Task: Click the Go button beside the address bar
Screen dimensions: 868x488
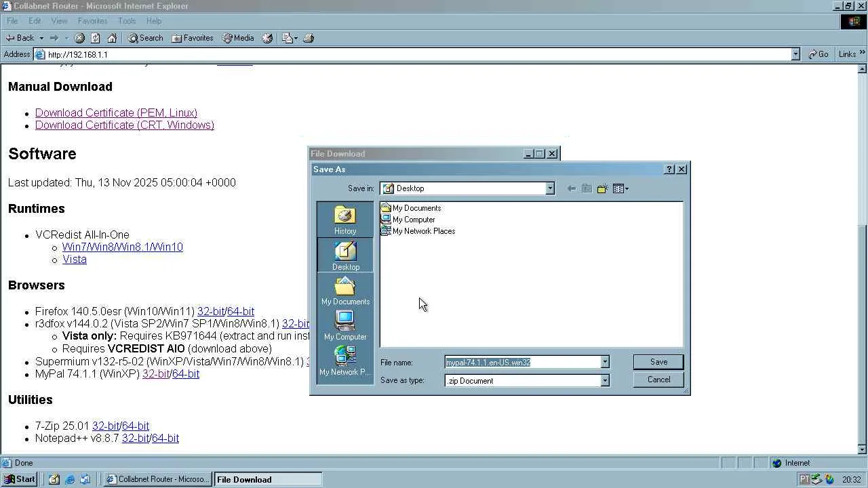Action: click(818, 54)
